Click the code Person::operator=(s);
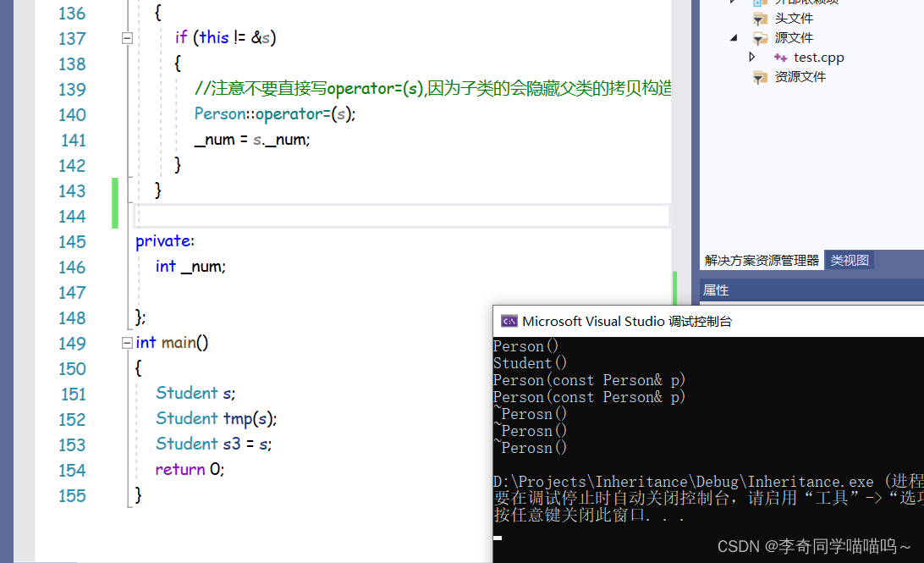The height and width of the screenshot is (563, 924). click(x=275, y=113)
